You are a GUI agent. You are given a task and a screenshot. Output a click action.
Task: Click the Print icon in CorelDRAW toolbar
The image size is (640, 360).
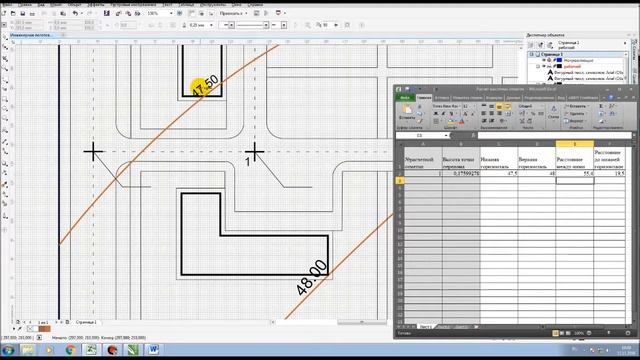[32, 13]
